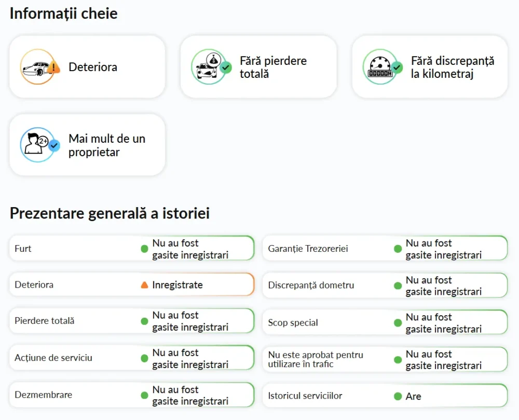Click the green status dot in Furt row
The height and width of the screenshot is (420, 519).
(x=144, y=249)
